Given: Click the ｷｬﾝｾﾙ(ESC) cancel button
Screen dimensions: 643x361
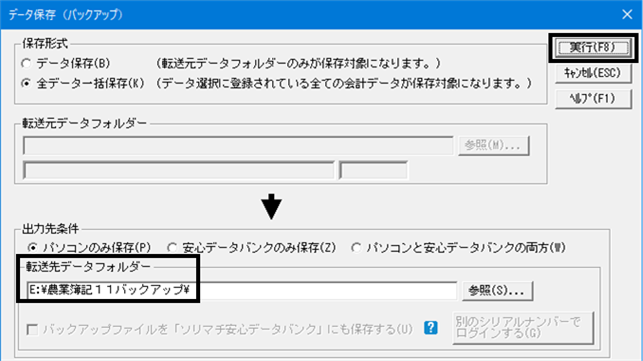Looking at the screenshot, I should (x=593, y=73).
